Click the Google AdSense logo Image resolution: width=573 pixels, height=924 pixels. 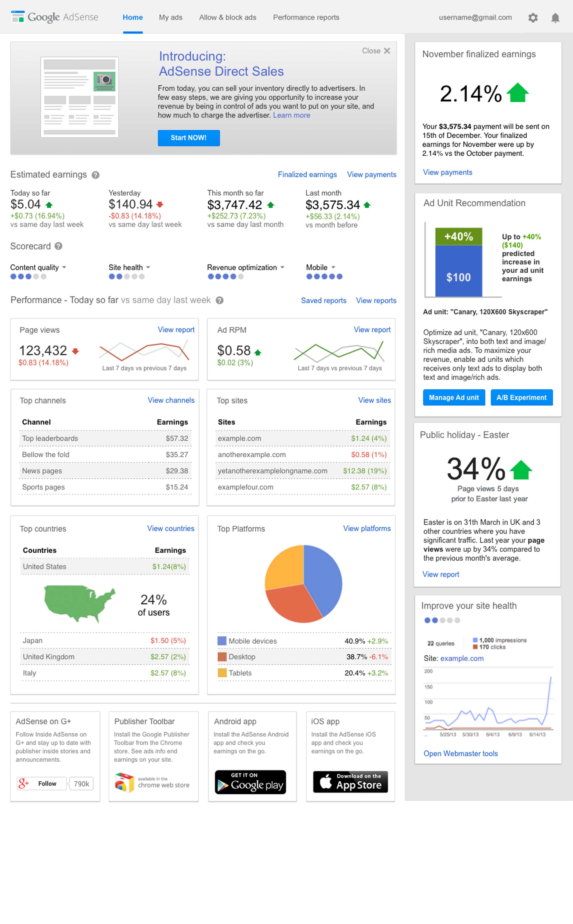click(55, 17)
